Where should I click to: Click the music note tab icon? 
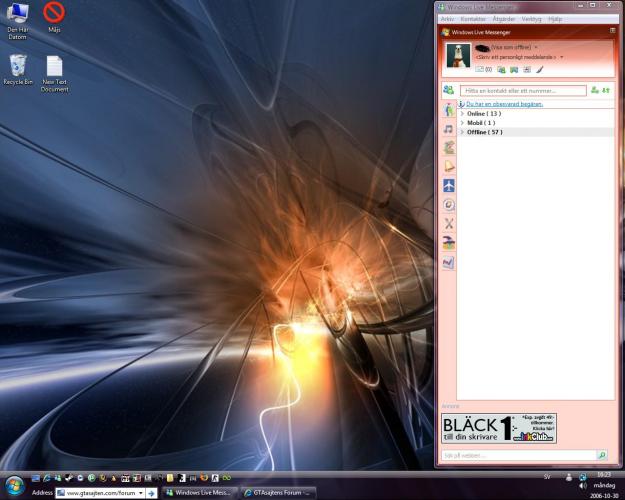pyautogui.click(x=449, y=128)
